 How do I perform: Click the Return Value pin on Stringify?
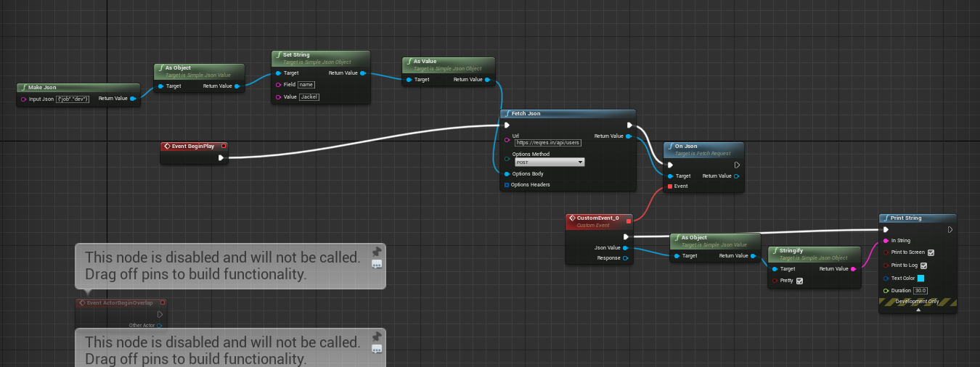[854, 269]
